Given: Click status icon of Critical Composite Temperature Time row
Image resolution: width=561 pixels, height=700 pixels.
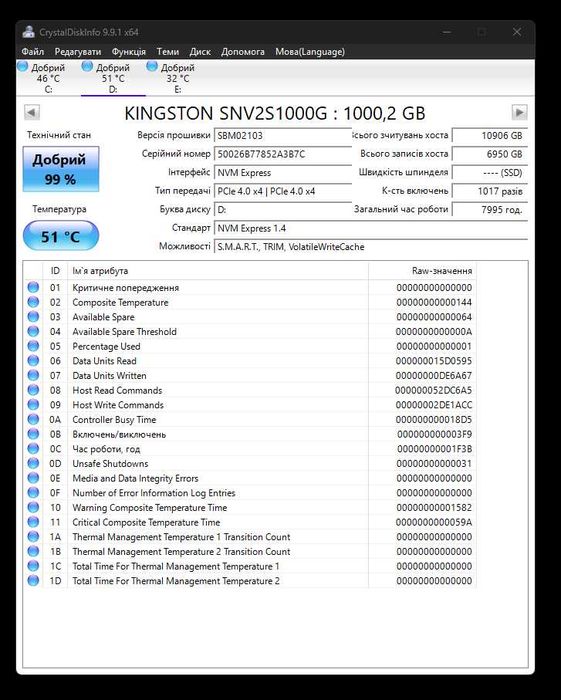Looking at the screenshot, I should point(33,522).
